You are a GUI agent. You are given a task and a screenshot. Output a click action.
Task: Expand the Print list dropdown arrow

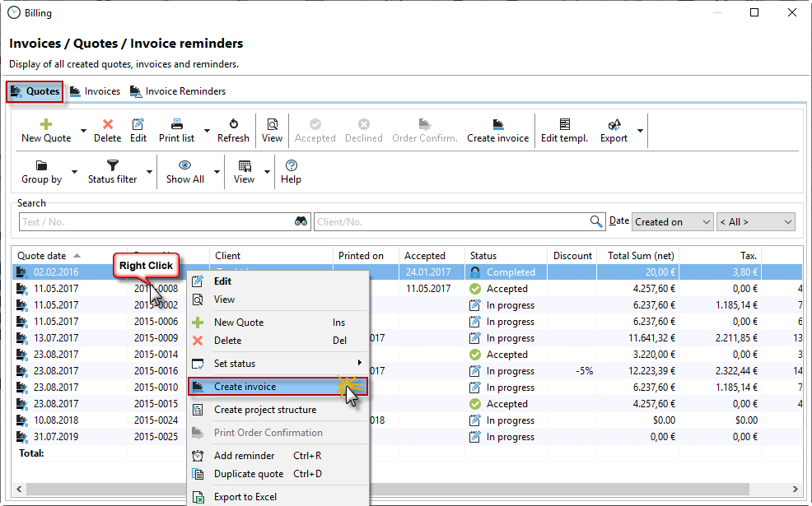207,131
